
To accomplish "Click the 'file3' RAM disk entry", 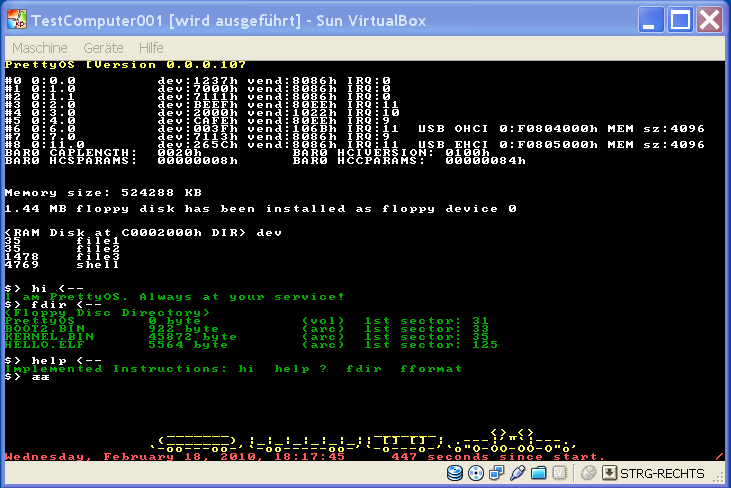I will click(x=98, y=256).
